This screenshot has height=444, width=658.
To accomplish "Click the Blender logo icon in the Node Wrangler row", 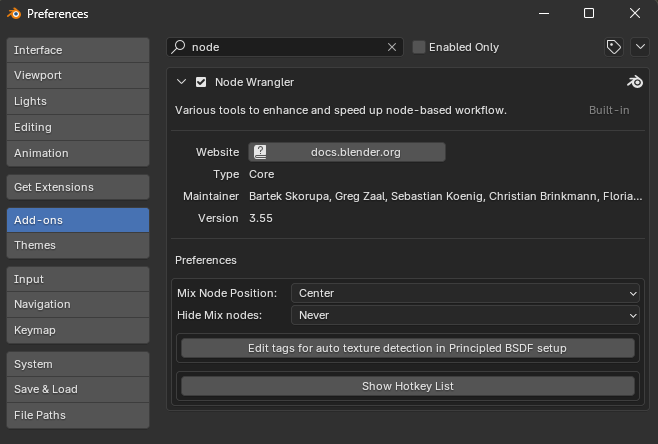I will click(x=635, y=82).
